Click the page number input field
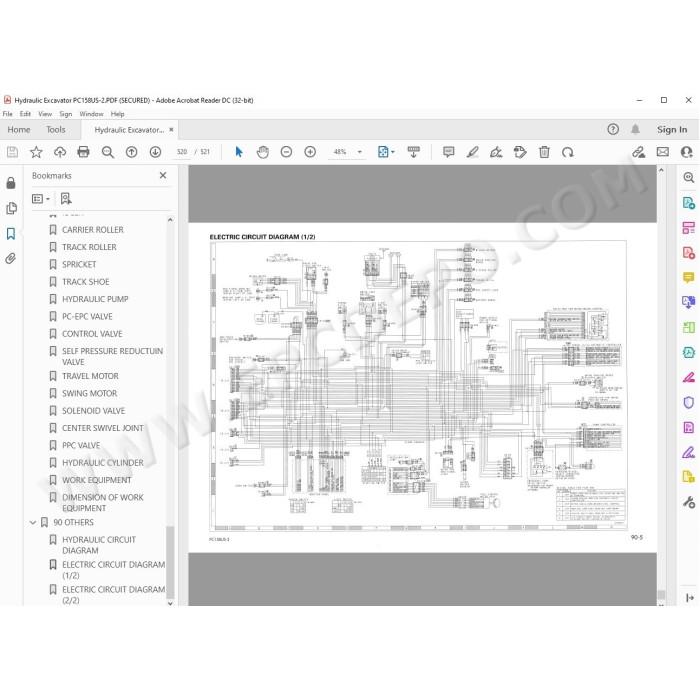The height and width of the screenshot is (700, 700). (x=182, y=152)
